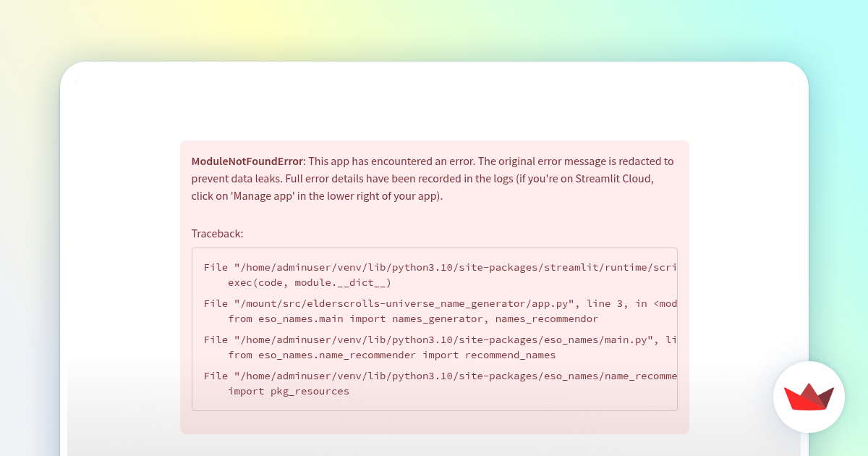Select the 'exec(code, module.__dict__)' line

point(310,282)
